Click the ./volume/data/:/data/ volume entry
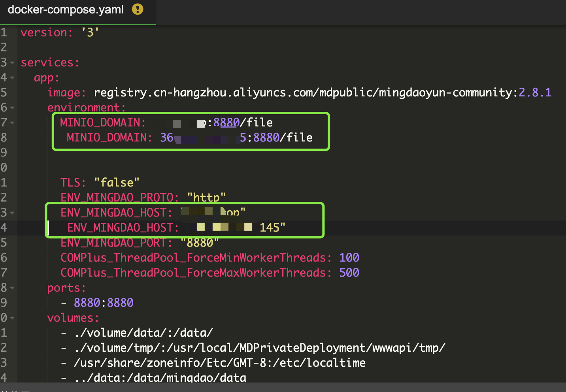Image resolution: width=566 pixels, height=392 pixels. (x=143, y=333)
